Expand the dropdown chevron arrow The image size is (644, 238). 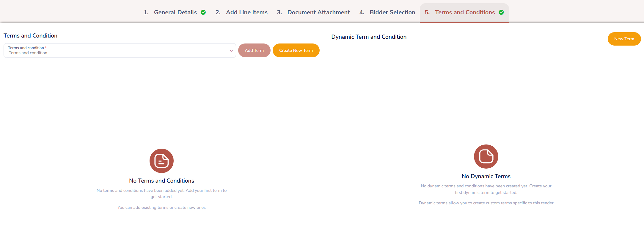pyautogui.click(x=231, y=51)
